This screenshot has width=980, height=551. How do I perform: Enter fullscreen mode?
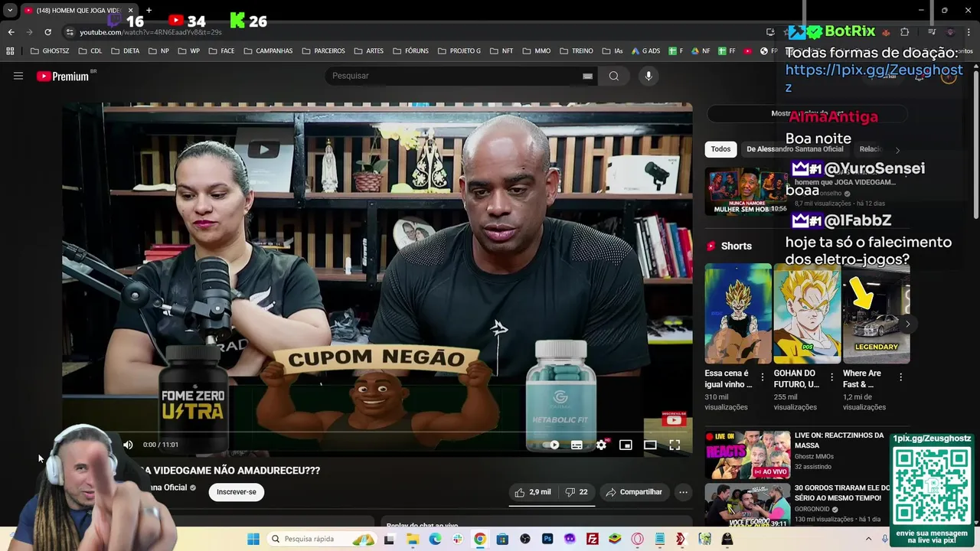pos(675,445)
